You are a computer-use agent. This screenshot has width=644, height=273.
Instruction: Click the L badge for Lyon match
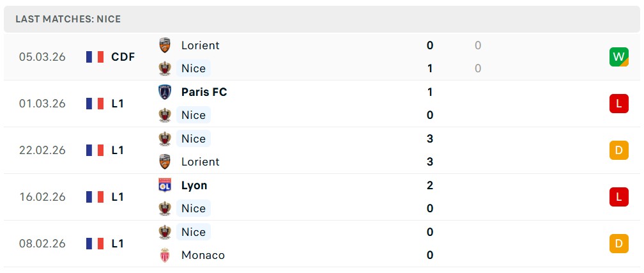point(618,197)
